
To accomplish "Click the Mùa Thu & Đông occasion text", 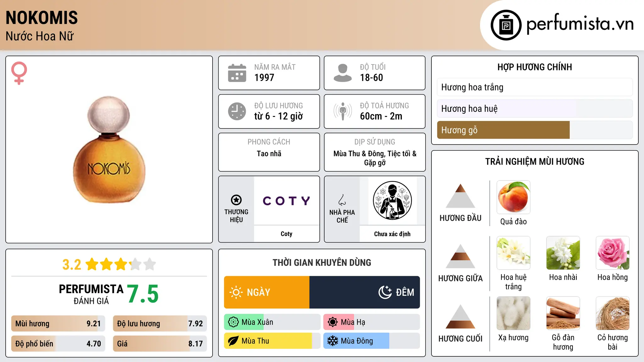I will pyautogui.click(x=375, y=158).
